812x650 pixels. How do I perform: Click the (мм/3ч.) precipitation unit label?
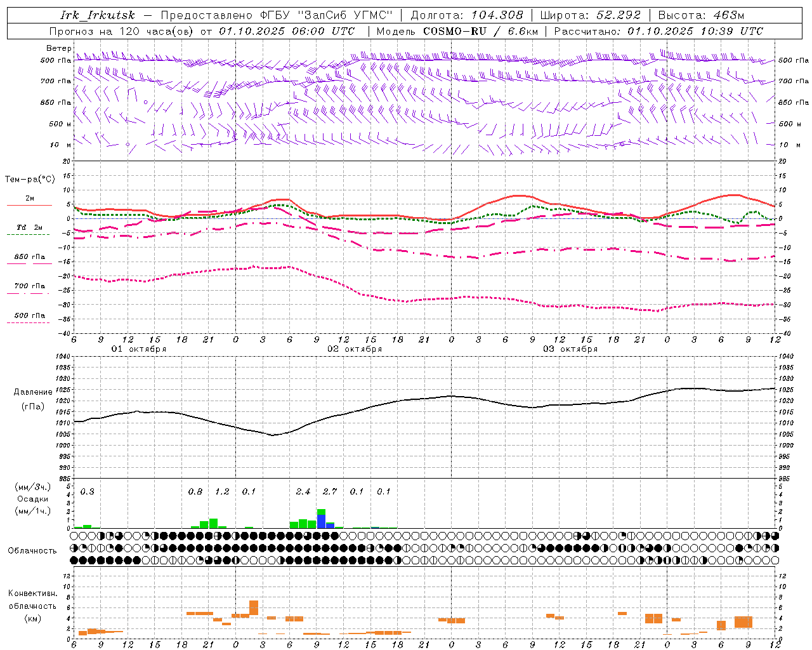[33, 487]
